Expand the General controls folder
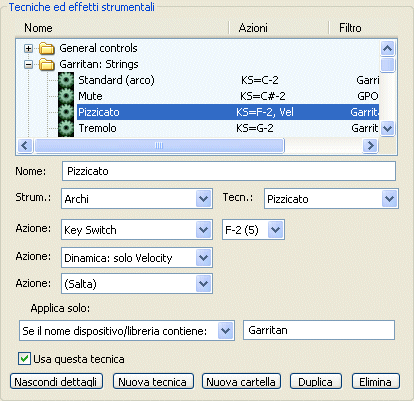 [29, 49]
